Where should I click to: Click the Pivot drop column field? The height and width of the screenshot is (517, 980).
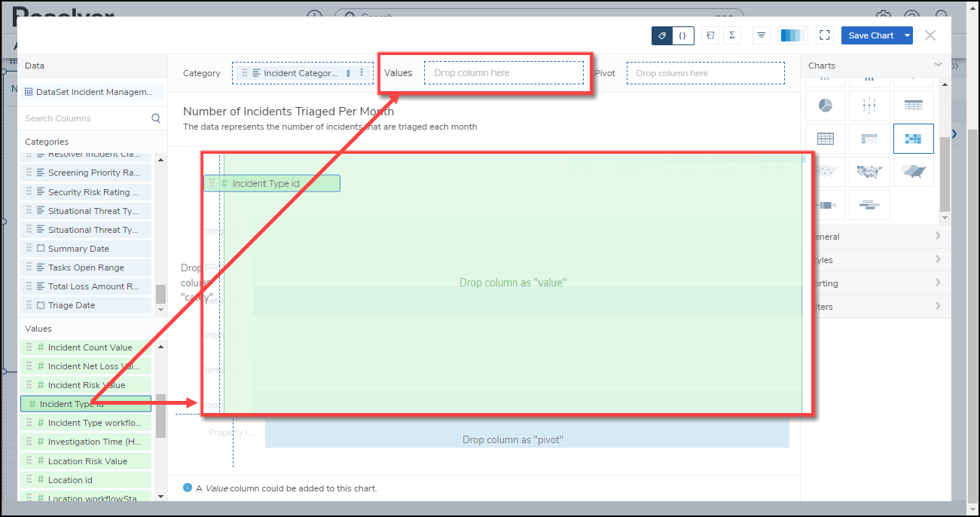click(706, 73)
